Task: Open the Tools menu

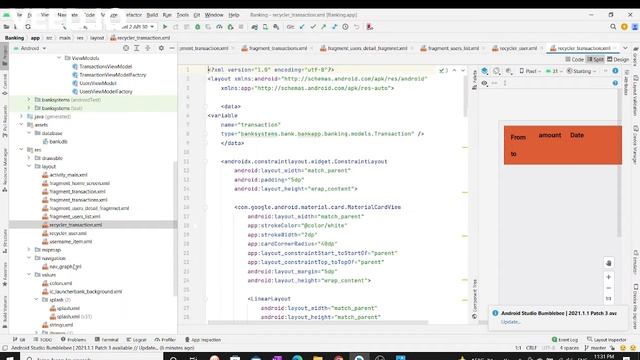Action: click(182, 15)
